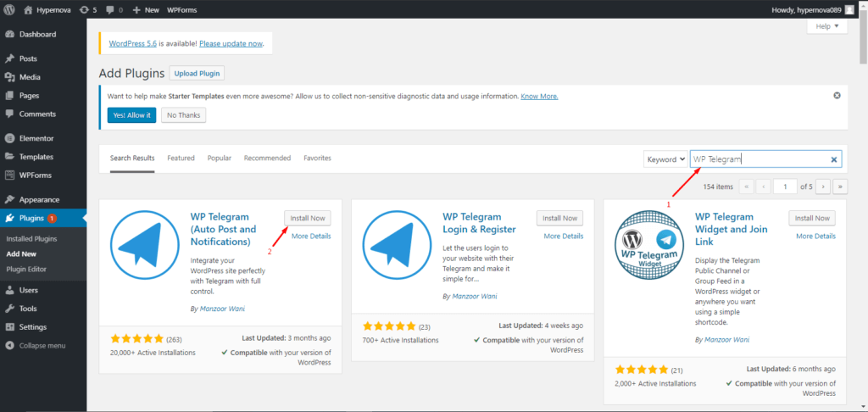Go to next page of results
The height and width of the screenshot is (412, 868).
pos(823,187)
